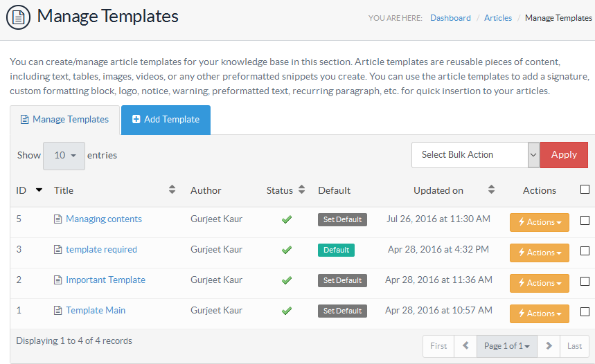This screenshot has width=595, height=364.
Task: Click the Default column header
Action: point(334,190)
